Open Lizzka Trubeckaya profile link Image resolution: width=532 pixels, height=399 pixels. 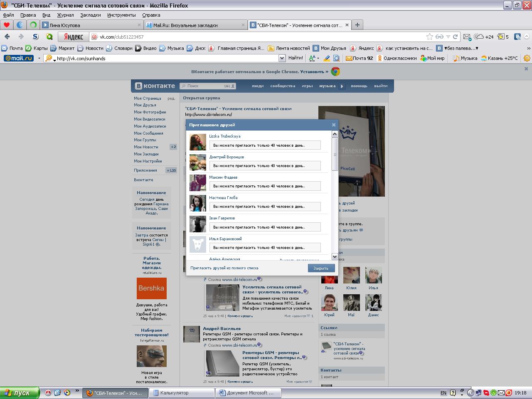point(224,136)
